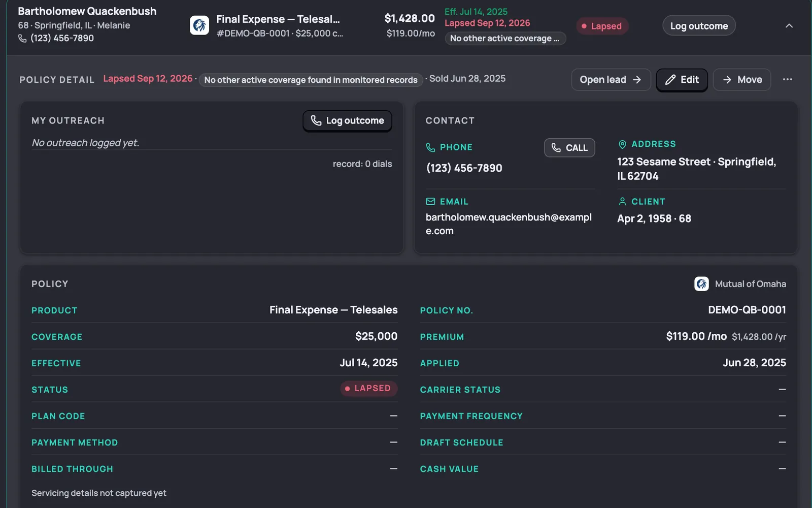Click the Move button
812x508 pixels.
(741, 80)
